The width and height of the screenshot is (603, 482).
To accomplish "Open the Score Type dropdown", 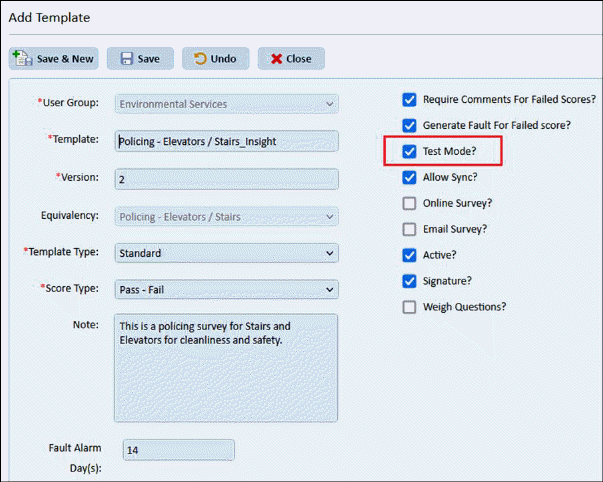I will pos(227,289).
